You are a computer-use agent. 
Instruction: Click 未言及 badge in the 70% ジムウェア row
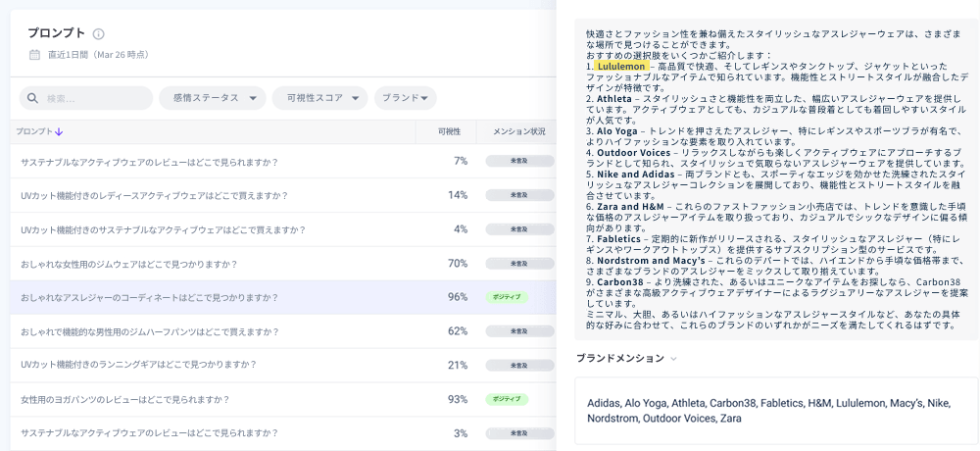coord(519,264)
